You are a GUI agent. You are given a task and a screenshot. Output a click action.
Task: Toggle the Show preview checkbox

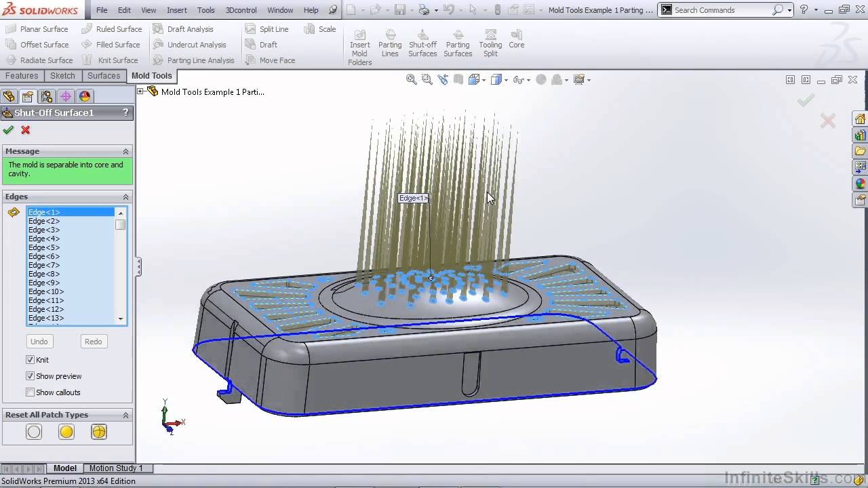pos(30,376)
